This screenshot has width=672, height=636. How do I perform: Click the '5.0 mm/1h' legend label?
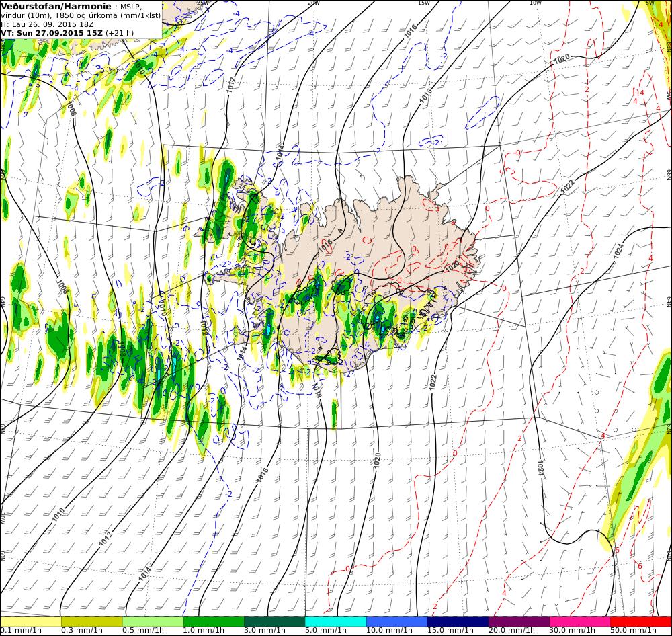[326, 631]
